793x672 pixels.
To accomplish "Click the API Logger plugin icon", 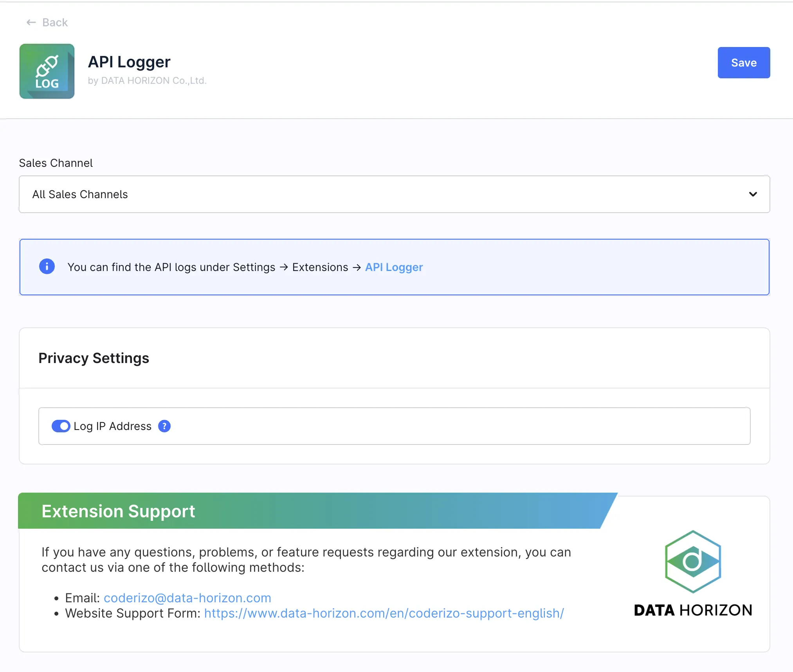I will click(x=47, y=71).
